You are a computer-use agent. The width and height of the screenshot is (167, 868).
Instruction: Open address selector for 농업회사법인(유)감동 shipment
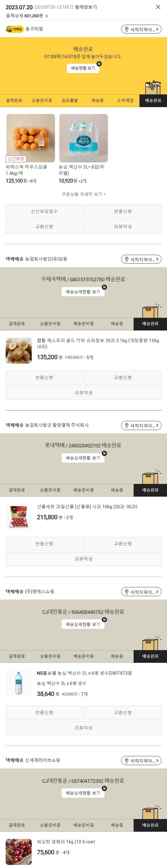141,259
